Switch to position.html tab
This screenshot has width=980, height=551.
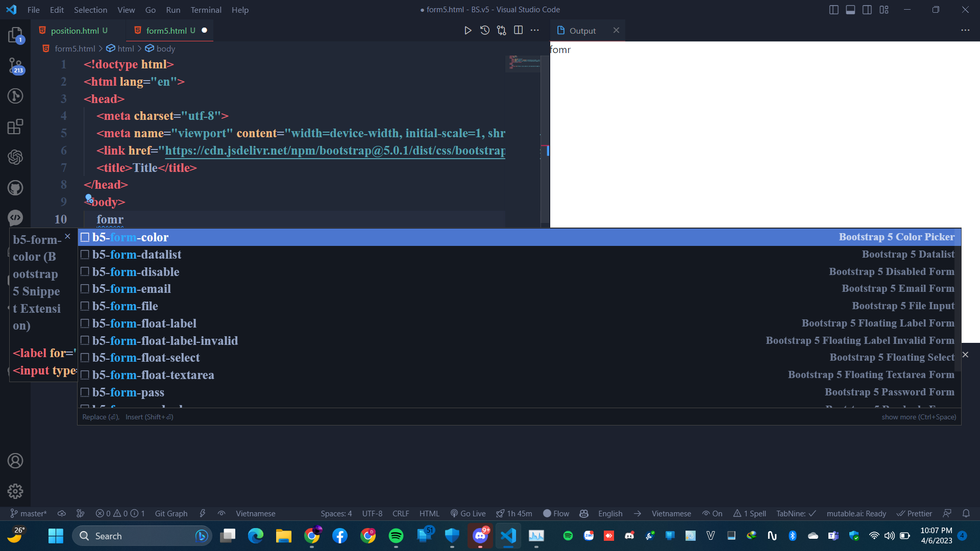pos(75,31)
